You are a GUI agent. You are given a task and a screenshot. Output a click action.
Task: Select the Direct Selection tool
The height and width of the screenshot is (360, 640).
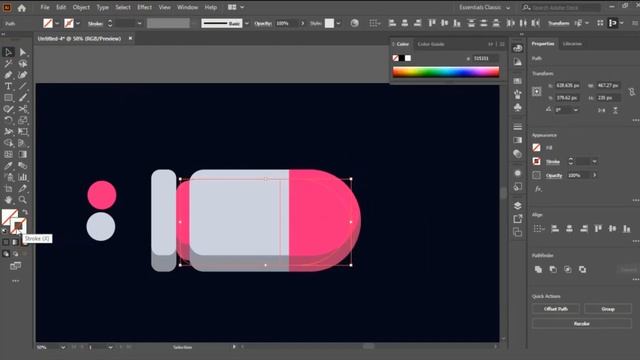22,52
